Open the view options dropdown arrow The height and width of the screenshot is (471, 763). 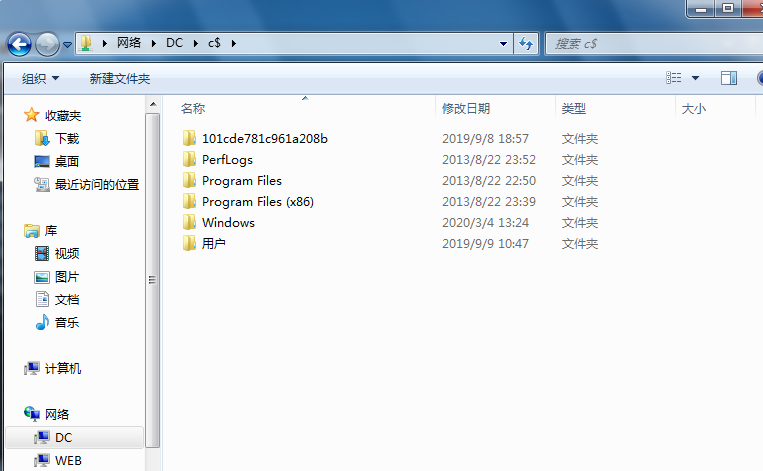click(696, 78)
